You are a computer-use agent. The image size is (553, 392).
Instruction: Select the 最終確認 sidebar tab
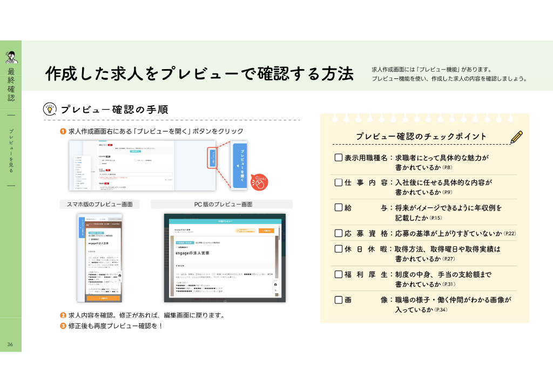[x=11, y=85]
